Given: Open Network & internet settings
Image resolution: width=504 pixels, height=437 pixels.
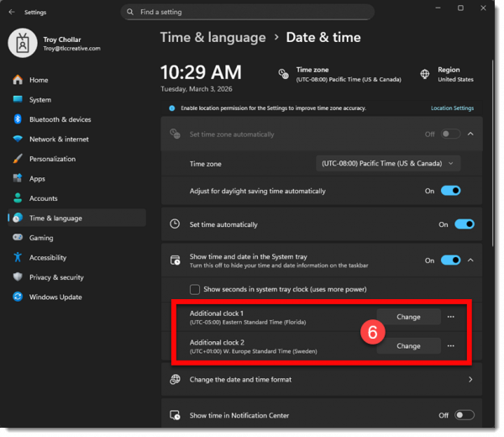Looking at the screenshot, I should pos(59,140).
